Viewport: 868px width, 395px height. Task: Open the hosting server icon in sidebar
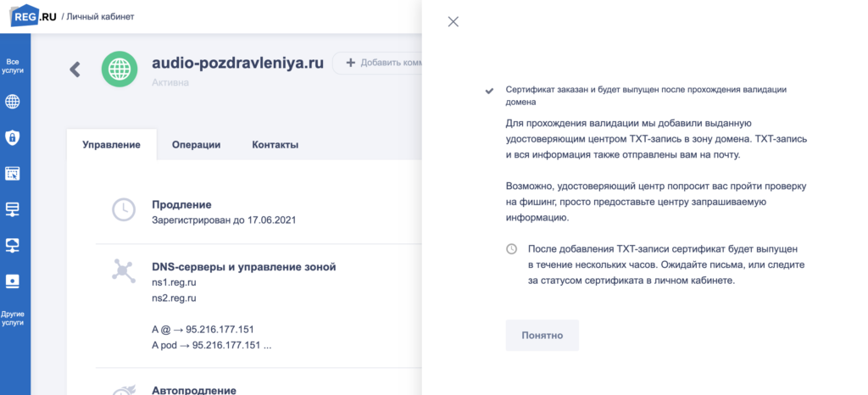(12, 209)
